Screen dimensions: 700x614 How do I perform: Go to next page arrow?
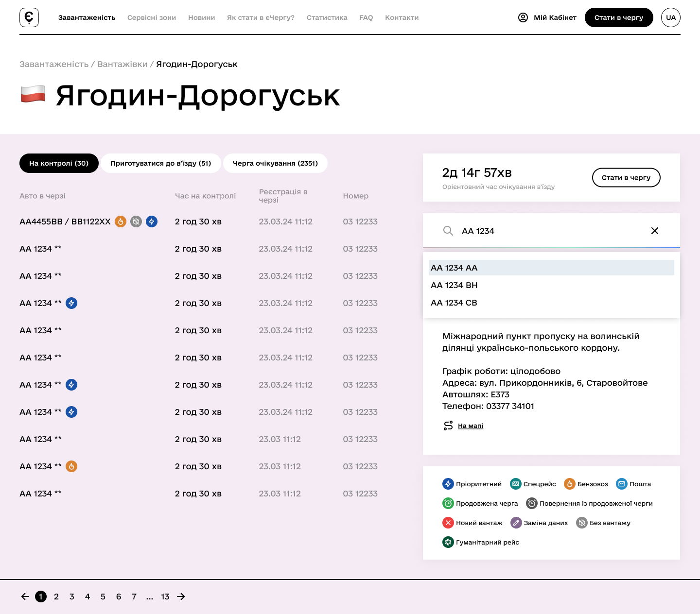pos(181,597)
